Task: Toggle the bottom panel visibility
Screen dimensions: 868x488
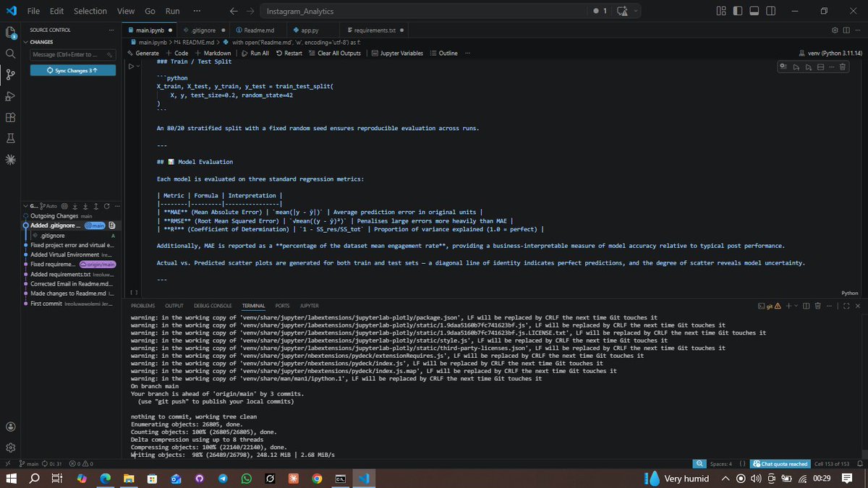Action: click(x=754, y=11)
